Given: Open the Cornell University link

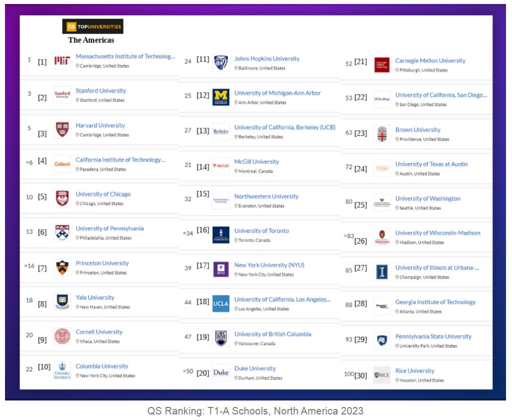Looking at the screenshot, I should pyautogui.click(x=99, y=332).
